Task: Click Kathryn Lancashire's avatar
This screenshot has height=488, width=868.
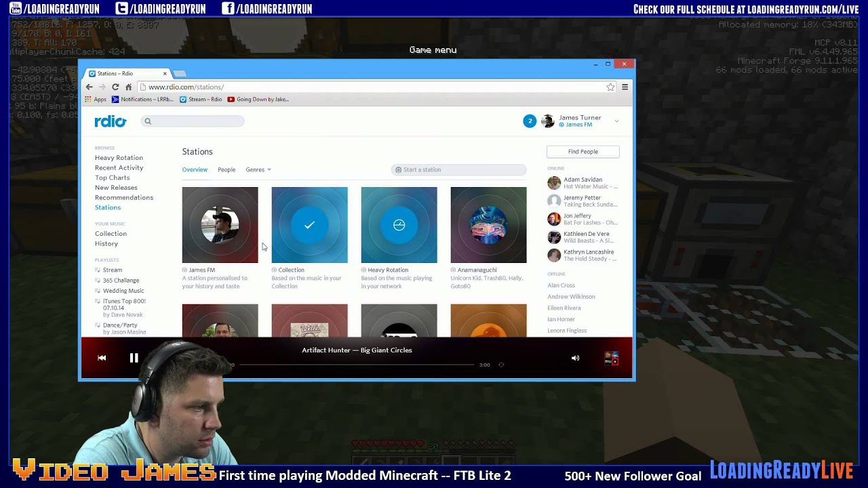Action: click(x=554, y=256)
